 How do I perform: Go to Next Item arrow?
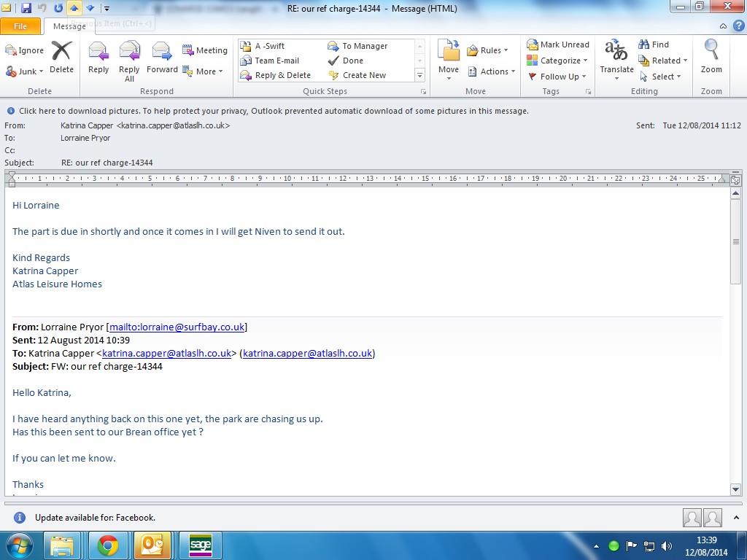90,8
